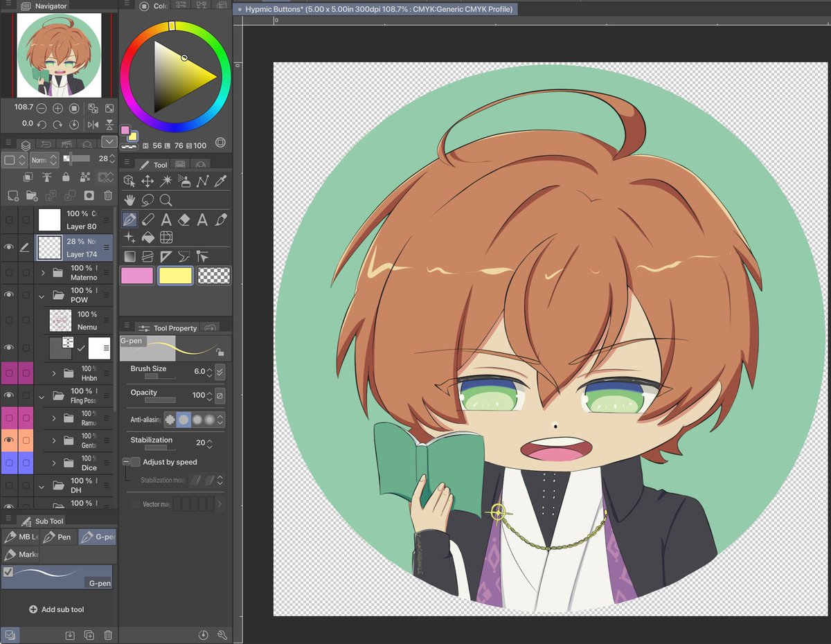831x644 pixels.
Task: Show Layer 80 visibility box
Action: pos(9,220)
